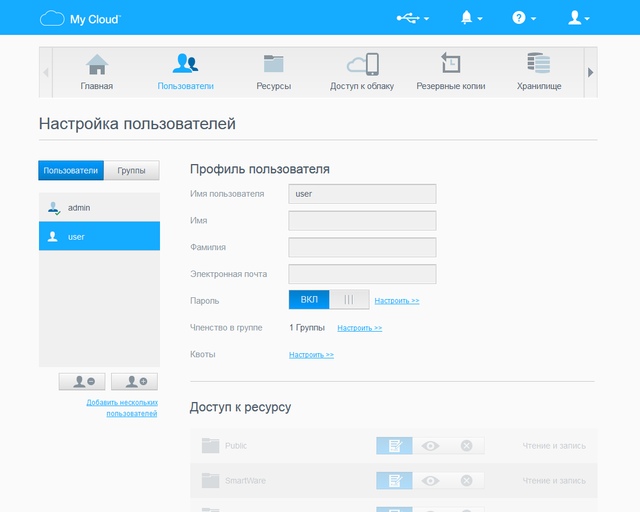Move navigation bar to the left
Screen dimensions: 640x512
coord(46,73)
